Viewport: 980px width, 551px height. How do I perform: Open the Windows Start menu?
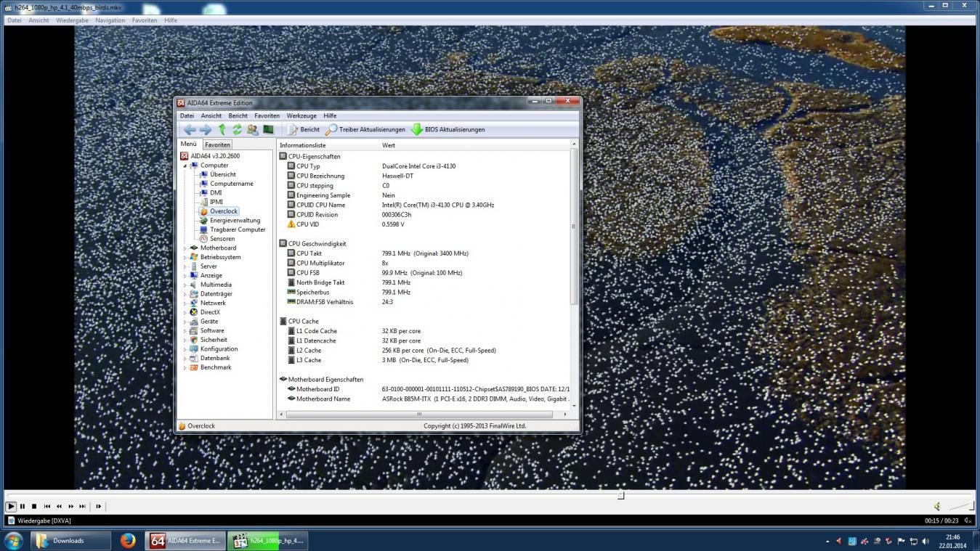click(14, 540)
